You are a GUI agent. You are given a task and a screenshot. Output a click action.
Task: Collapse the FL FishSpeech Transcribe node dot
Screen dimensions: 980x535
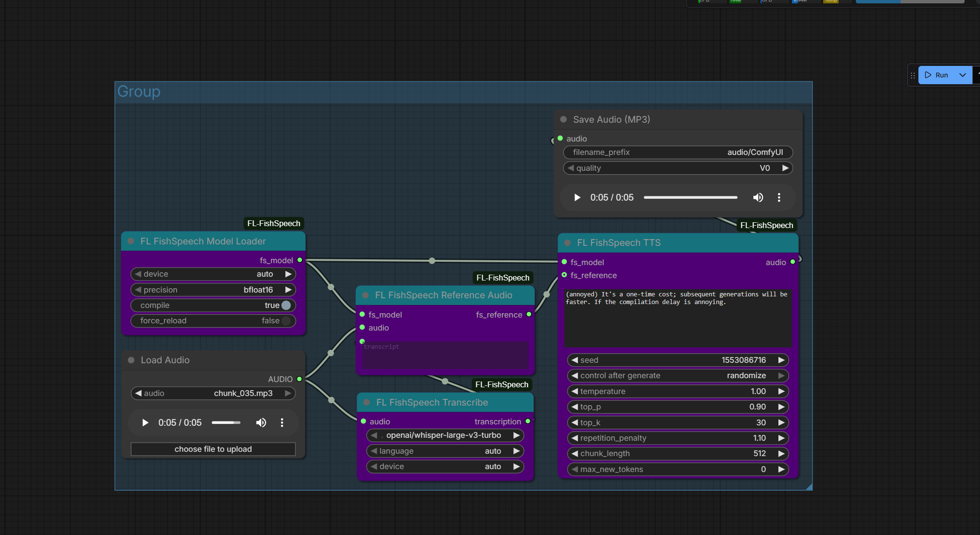tap(367, 402)
